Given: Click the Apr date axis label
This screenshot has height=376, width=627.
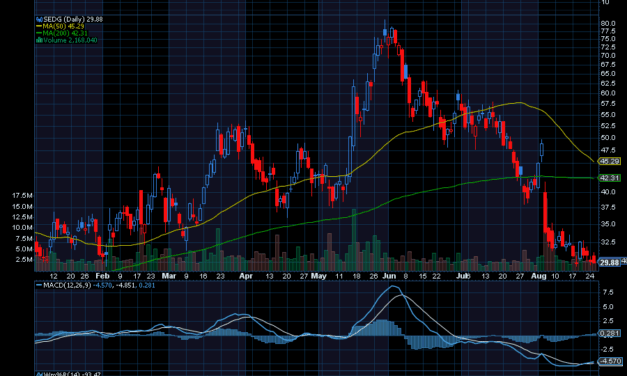Looking at the screenshot, I should coord(246,276).
